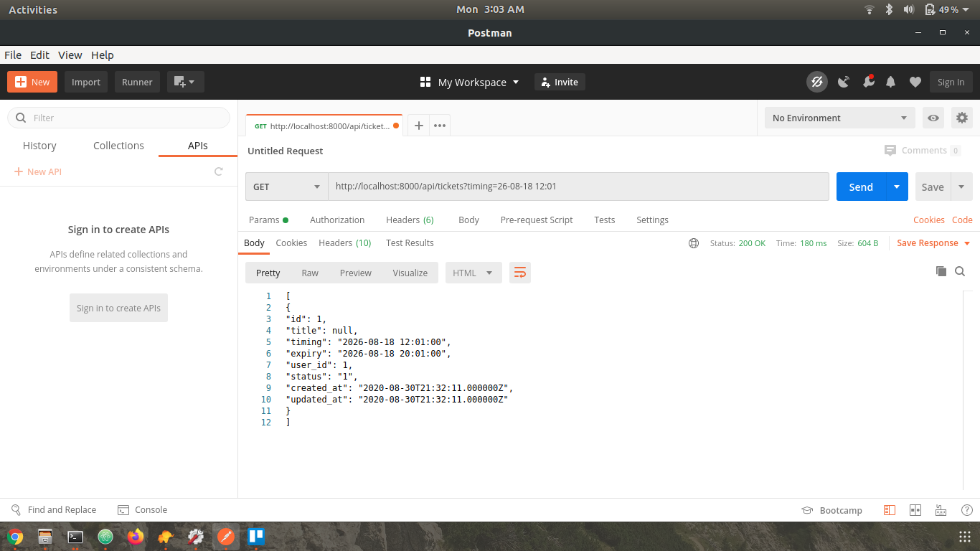Open request Headers (6) tab
Viewport: 980px width, 551px height.
[410, 220]
